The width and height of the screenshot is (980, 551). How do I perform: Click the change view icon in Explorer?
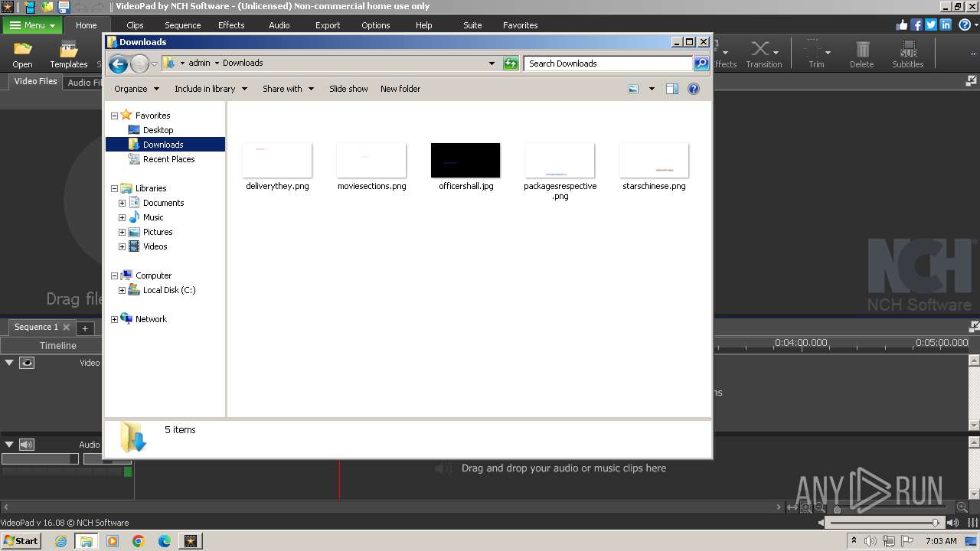tap(633, 89)
